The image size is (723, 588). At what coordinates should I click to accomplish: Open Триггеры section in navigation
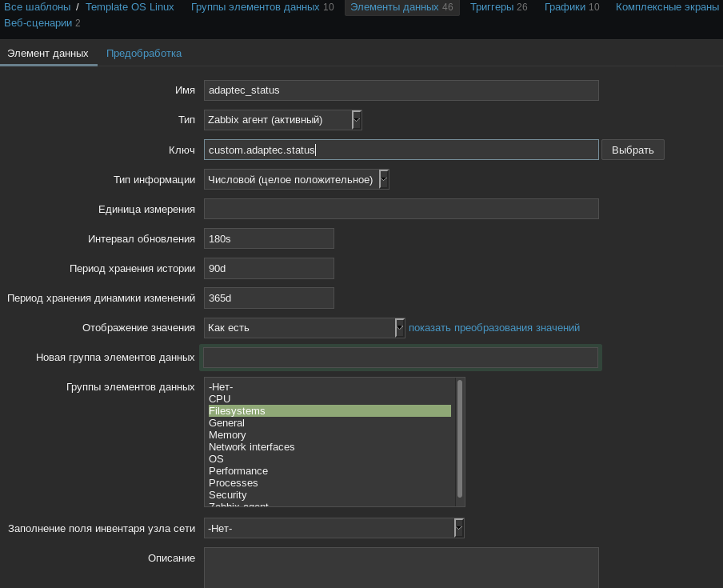[492, 7]
